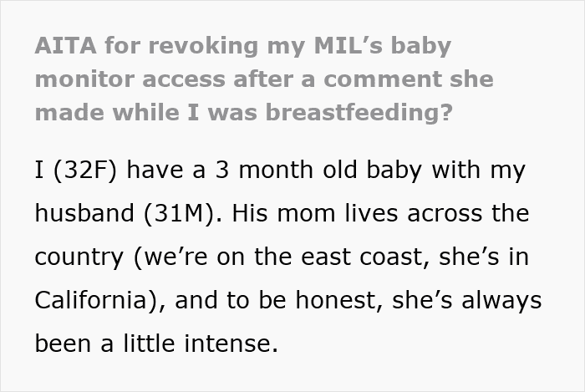Image resolution: width=585 pixels, height=392 pixels.
Task: Click the word "country" in the paragraph
Action: coord(79,257)
